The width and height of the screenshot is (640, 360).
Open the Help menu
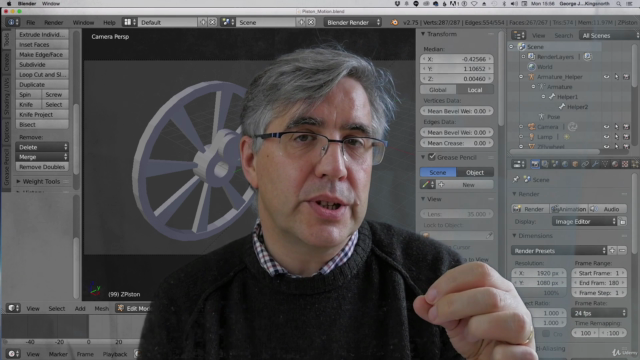point(109,22)
